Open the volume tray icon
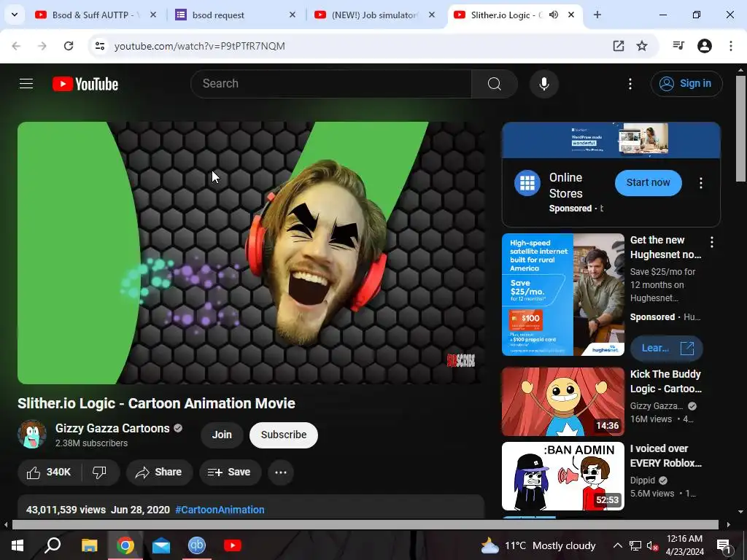The image size is (747, 560). tap(653, 545)
